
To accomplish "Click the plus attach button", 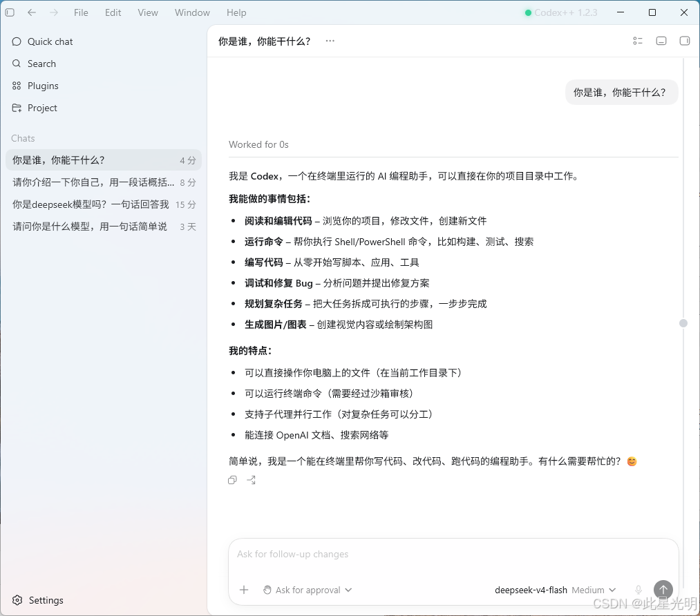I will tap(244, 590).
